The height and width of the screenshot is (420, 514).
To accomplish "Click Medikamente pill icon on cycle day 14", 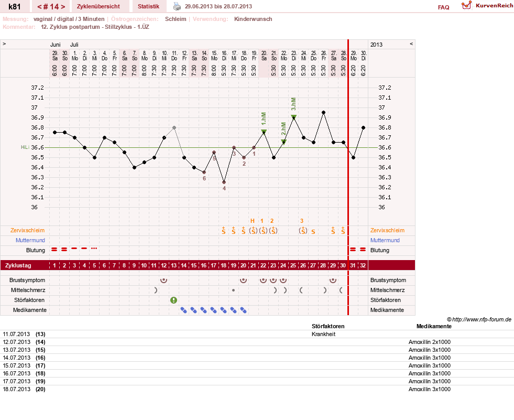I will pos(183,310).
